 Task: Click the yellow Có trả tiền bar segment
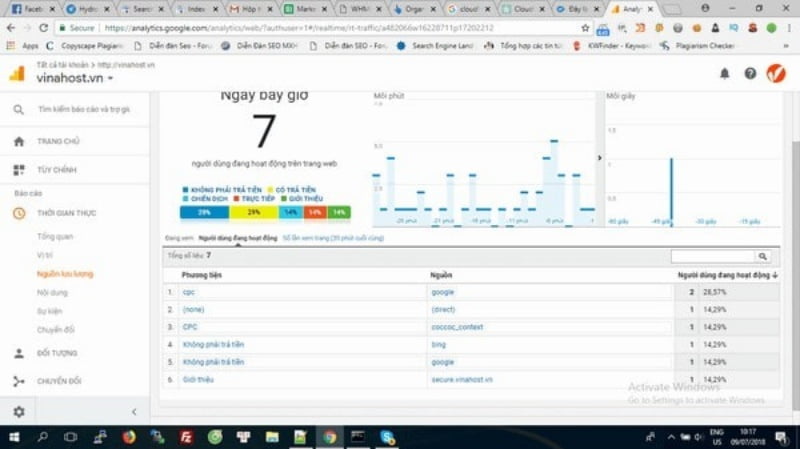coord(254,212)
